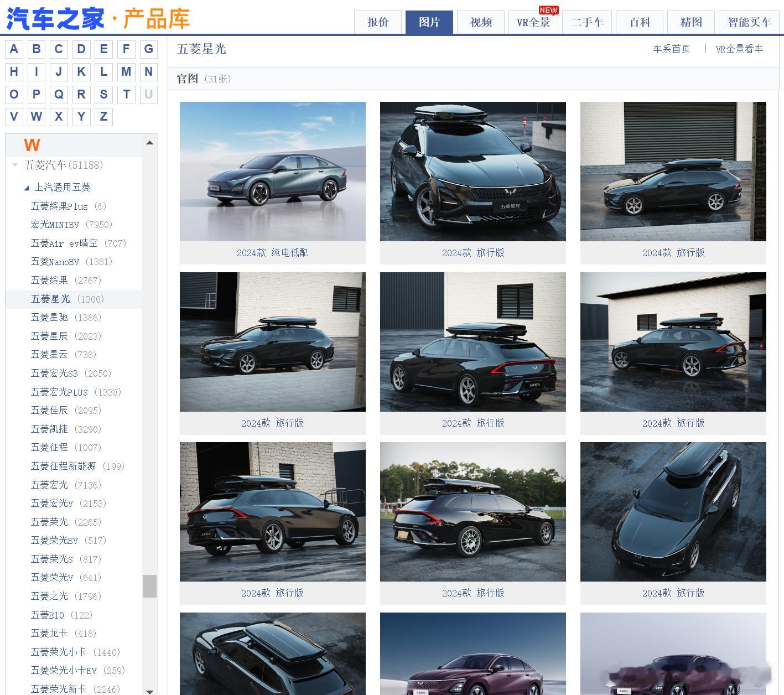Screen dimensions: 784x695
Task: Click the sidebar scroll-up arrow
Action: 149,143
